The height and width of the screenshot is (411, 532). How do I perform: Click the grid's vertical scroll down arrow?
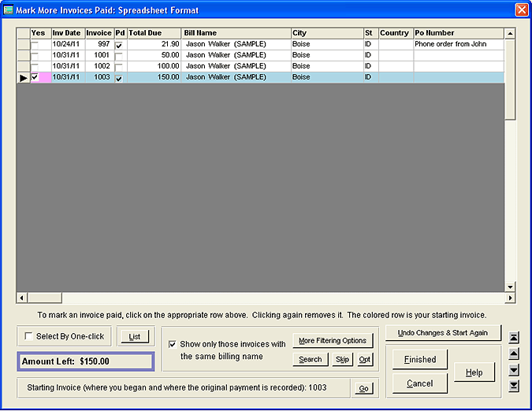(x=510, y=287)
